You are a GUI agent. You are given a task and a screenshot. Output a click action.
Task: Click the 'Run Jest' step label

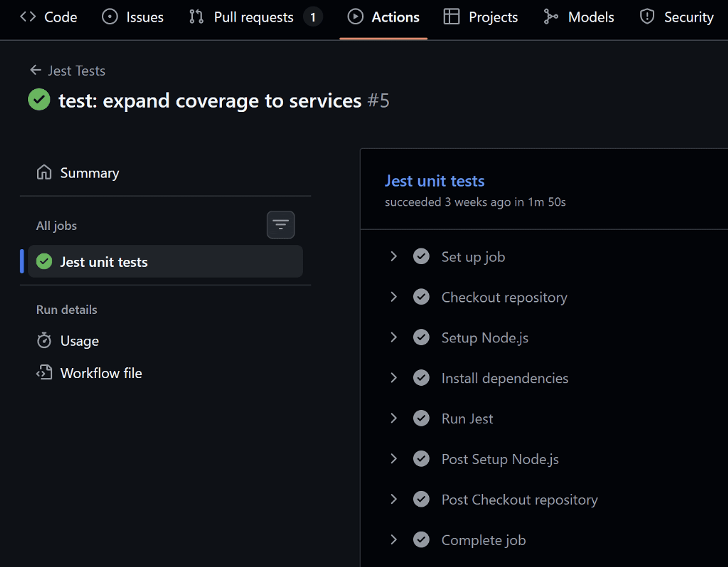[x=467, y=419]
